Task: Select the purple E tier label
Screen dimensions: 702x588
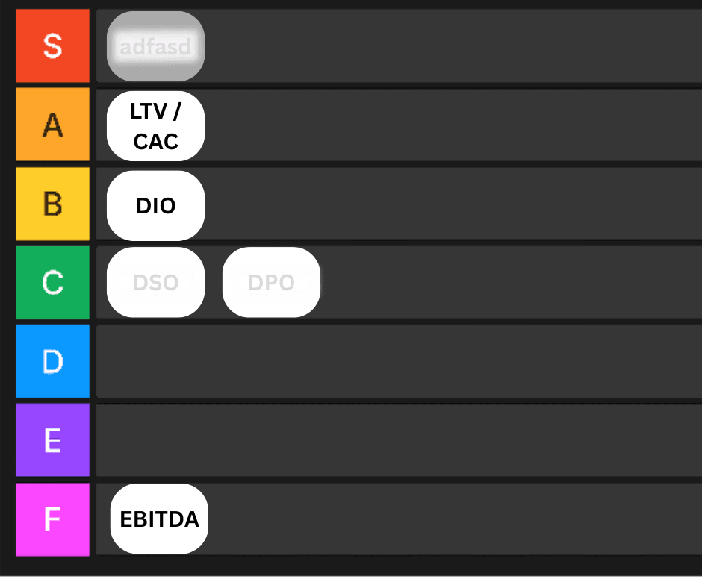Action: click(x=53, y=441)
